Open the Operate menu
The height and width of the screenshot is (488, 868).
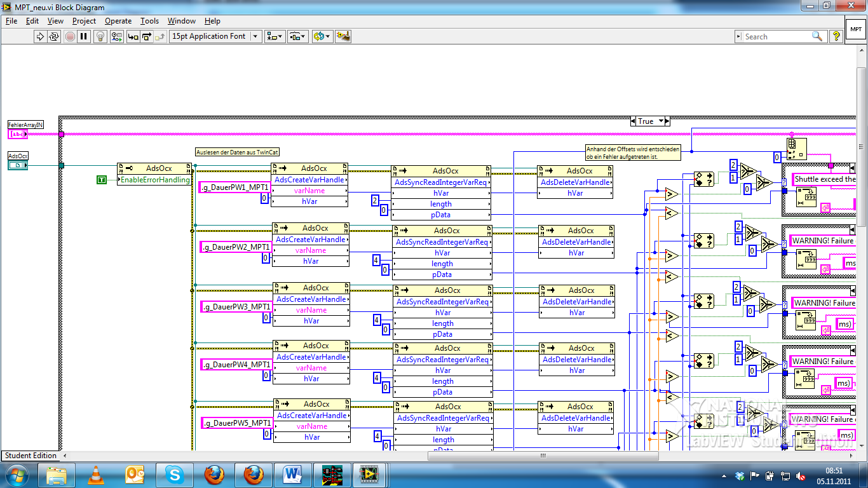tap(118, 21)
